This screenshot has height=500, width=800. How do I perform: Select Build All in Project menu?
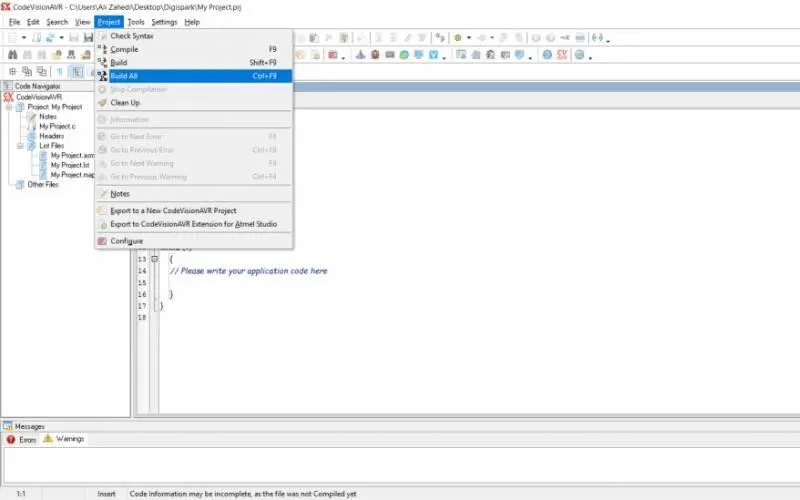coord(194,76)
